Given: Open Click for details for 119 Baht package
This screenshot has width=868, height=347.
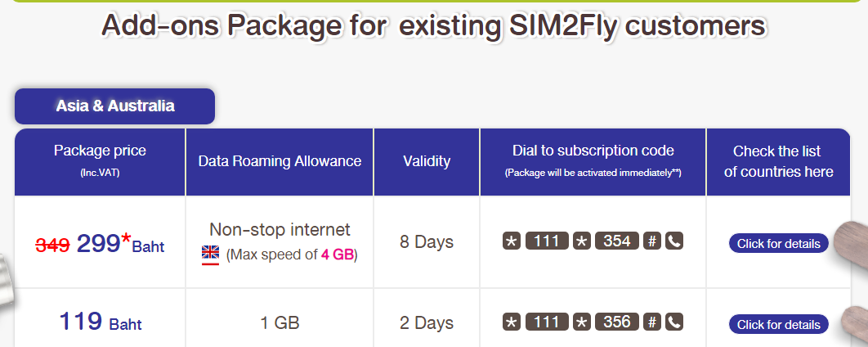Looking at the screenshot, I should [x=778, y=324].
